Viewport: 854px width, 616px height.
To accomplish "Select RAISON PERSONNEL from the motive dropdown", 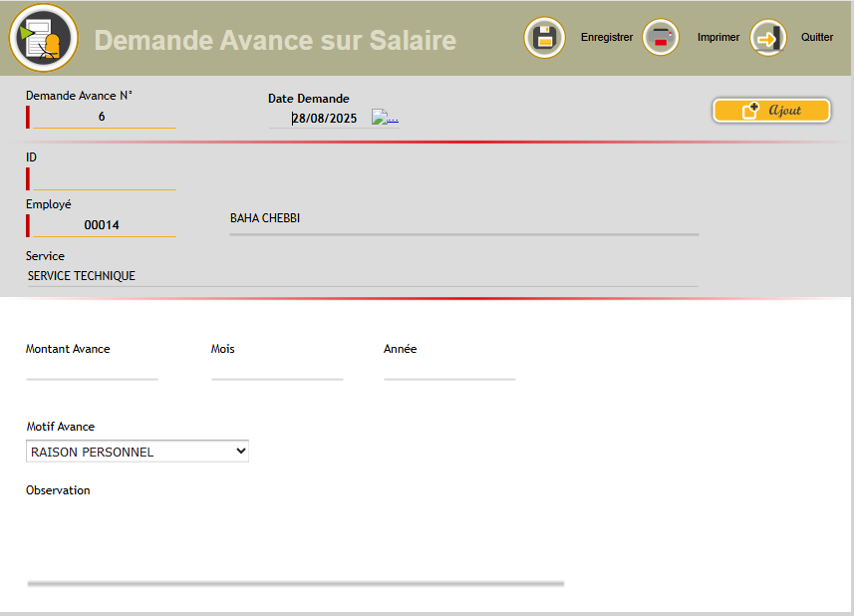I will (120, 451).
